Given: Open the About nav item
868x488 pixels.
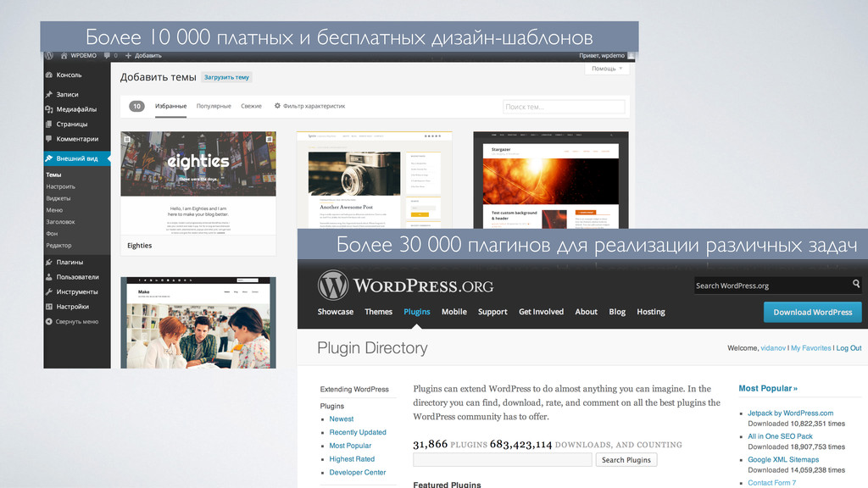Looking at the screenshot, I should (x=586, y=312).
